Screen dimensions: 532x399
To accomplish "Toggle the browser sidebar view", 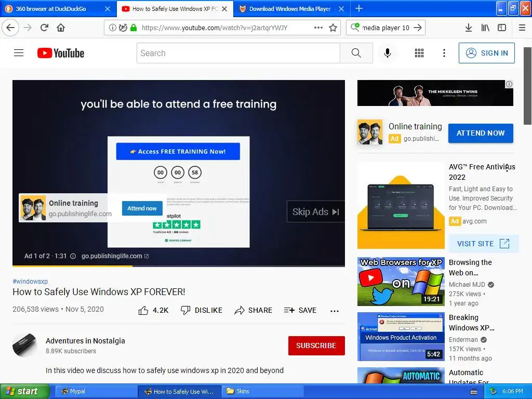I will tap(502, 28).
